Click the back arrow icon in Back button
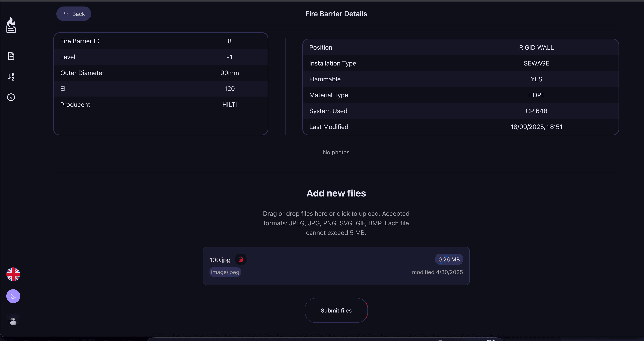Image resolution: width=644 pixels, height=341 pixels. [66, 14]
